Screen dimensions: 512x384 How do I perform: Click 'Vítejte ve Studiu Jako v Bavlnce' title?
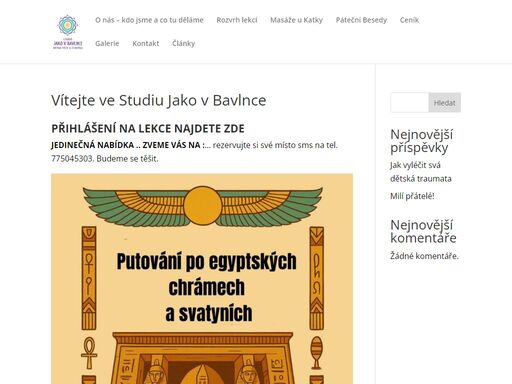pos(159,100)
